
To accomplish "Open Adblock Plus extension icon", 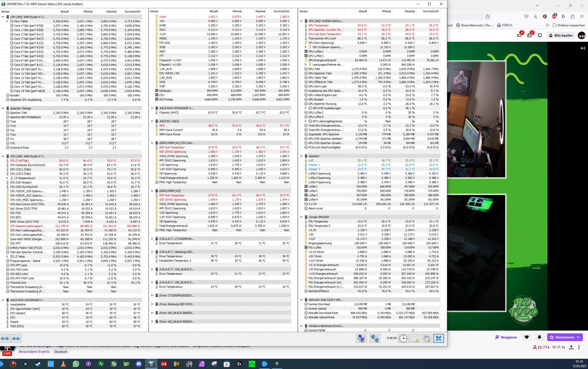I will (554, 16).
